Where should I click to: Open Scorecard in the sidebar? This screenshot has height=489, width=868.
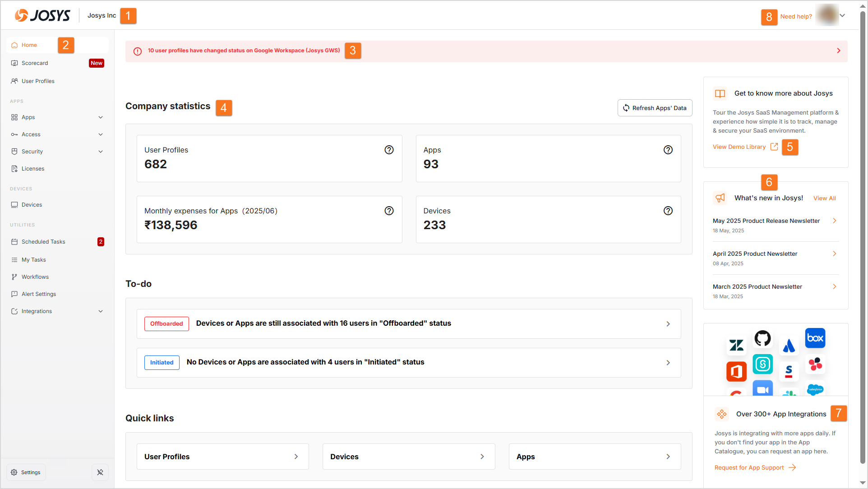[35, 63]
